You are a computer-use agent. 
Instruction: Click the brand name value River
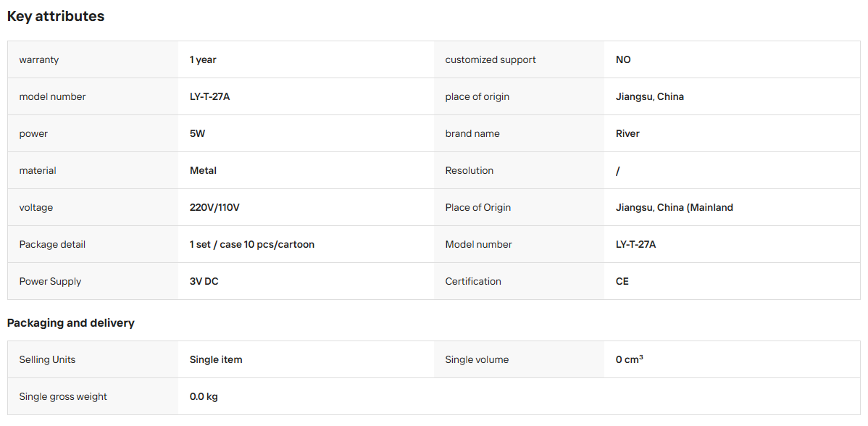[x=627, y=134]
